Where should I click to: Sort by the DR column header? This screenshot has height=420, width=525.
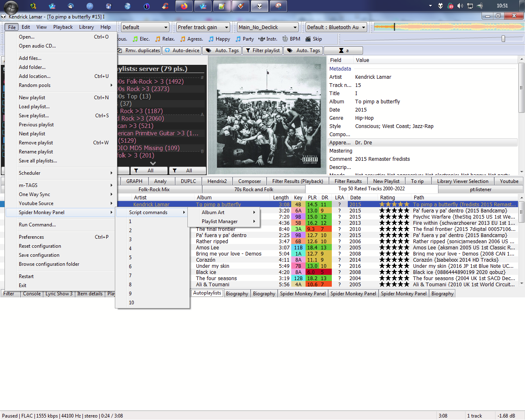click(325, 198)
